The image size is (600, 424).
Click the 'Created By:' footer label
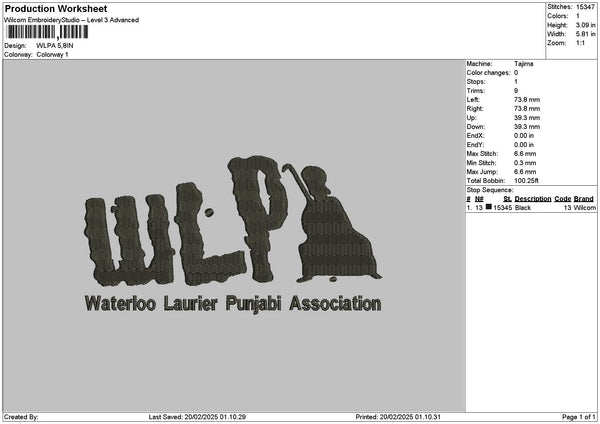[21, 417]
